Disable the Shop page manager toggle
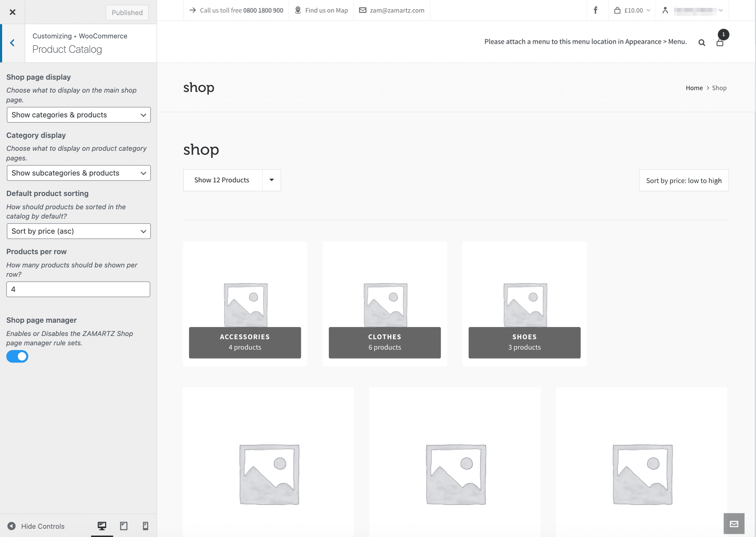 [17, 356]
